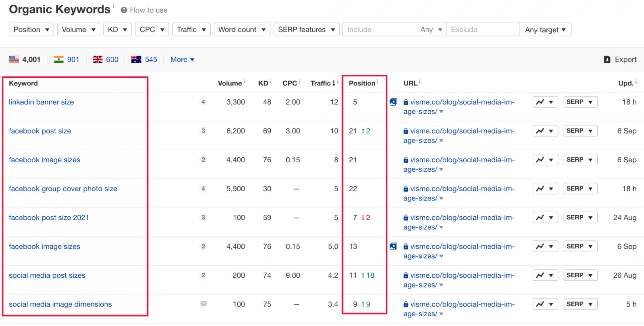Click info icon beside Upd. header
Viewport: 644px width, 326px height.
(636, 81)
